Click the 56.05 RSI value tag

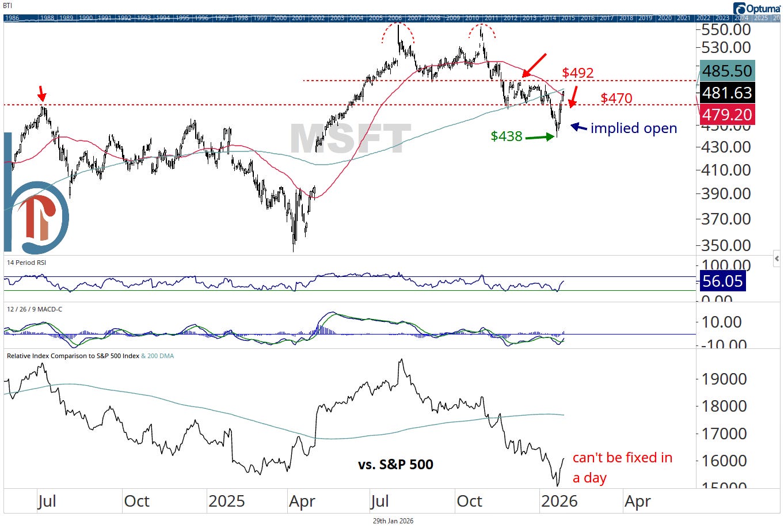tap(722, 281)
